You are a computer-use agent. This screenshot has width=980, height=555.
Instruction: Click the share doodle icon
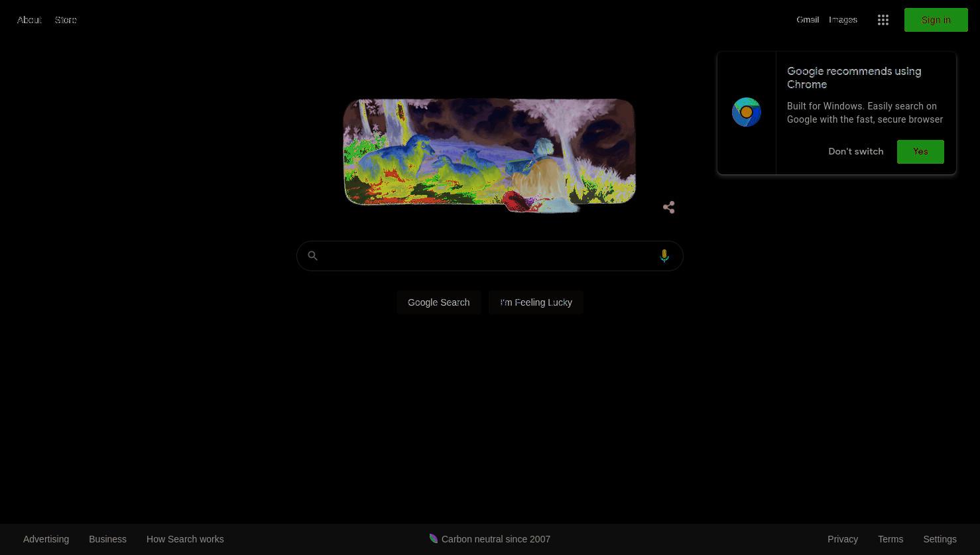668,208
